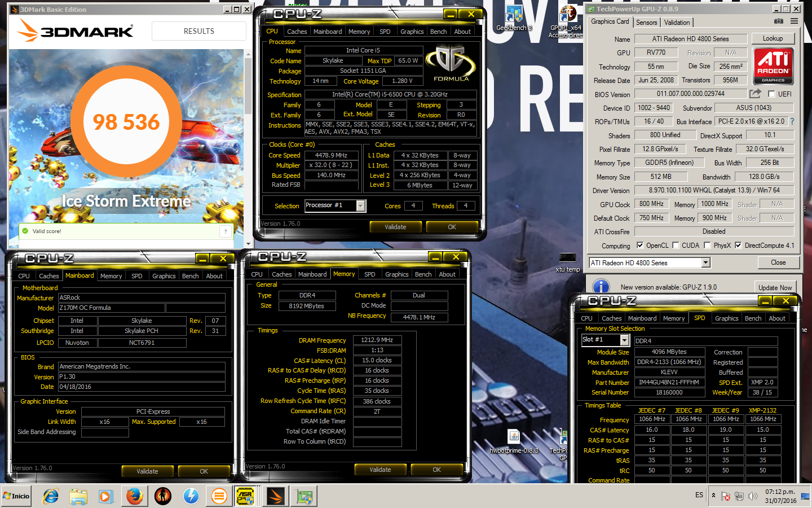This screenshot has width=812, height=508.
Task: Open the Processor #1 selection dropdown
Action: [x=360, y=206]
